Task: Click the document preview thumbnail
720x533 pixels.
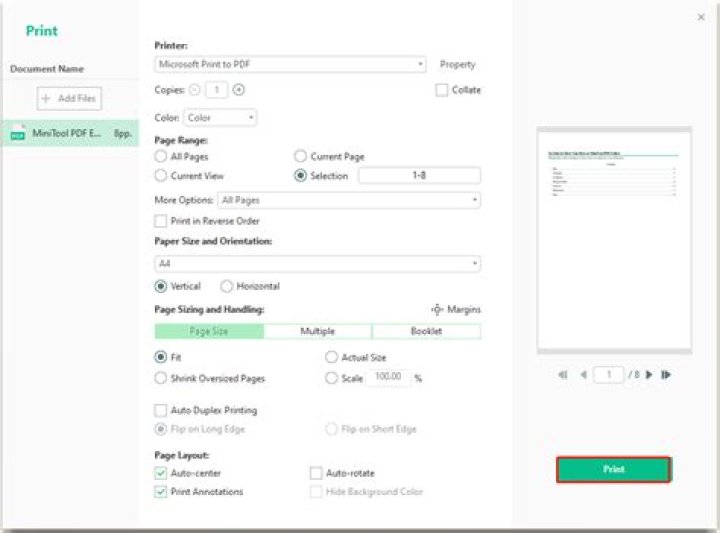Action: coord(614,240)
